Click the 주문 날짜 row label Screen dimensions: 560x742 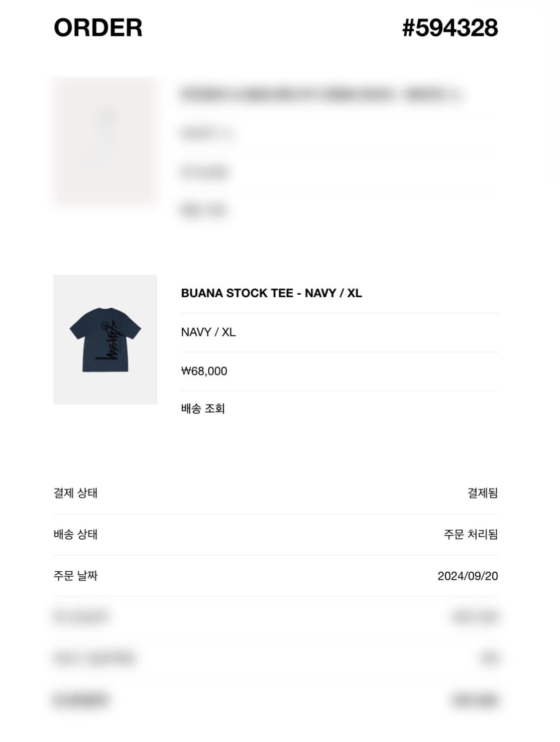[76, 576]
